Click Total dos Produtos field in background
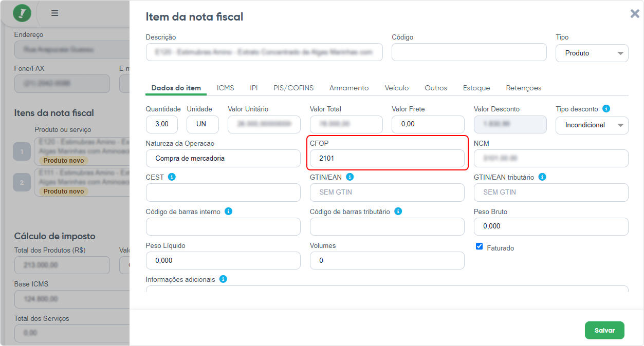The image size is (644, 346). point(62,265)
